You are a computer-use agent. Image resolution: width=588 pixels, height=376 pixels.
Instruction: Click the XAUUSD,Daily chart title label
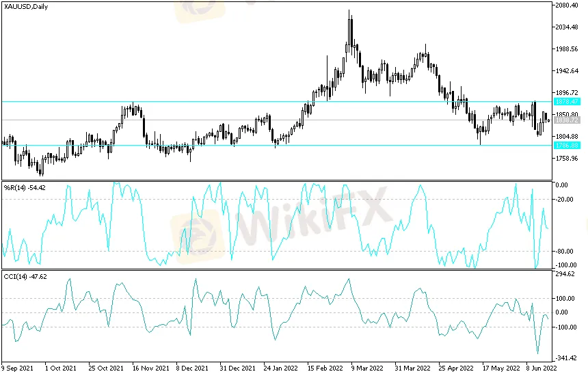pyautogui.click(x=25, y=6)
